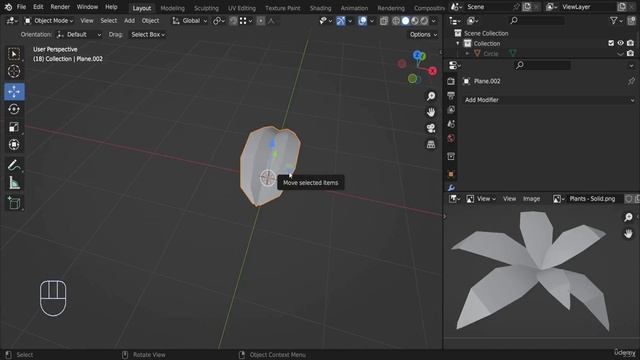Open outliner filter dropdown
Viewport: 640px width, 360px height.
point(616,20)
